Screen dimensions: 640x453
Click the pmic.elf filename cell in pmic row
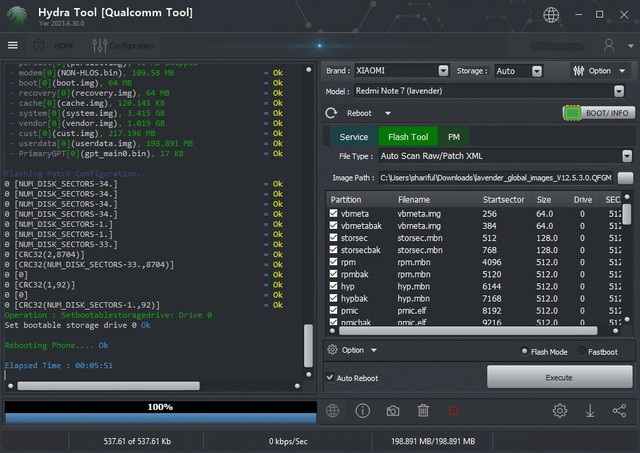412,311
